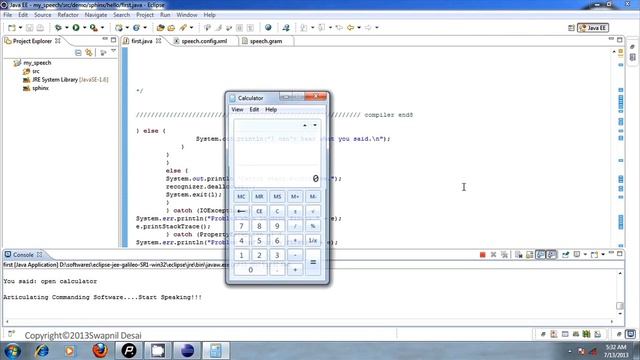This screenshot has height=360, width=640.
Task: Click the MR button in Calculator
Action: click(x=259, y=197)
